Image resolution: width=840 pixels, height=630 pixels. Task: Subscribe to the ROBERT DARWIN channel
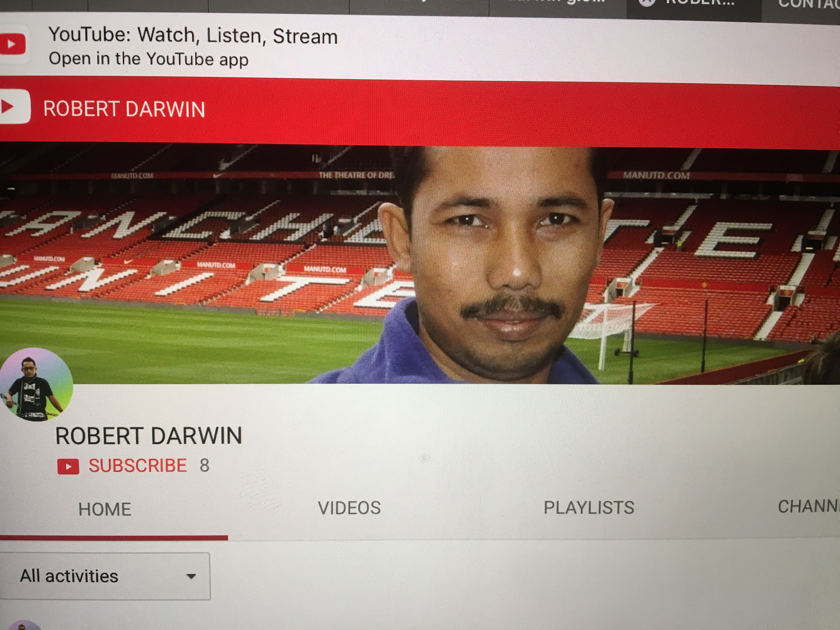tap(137, 466)
